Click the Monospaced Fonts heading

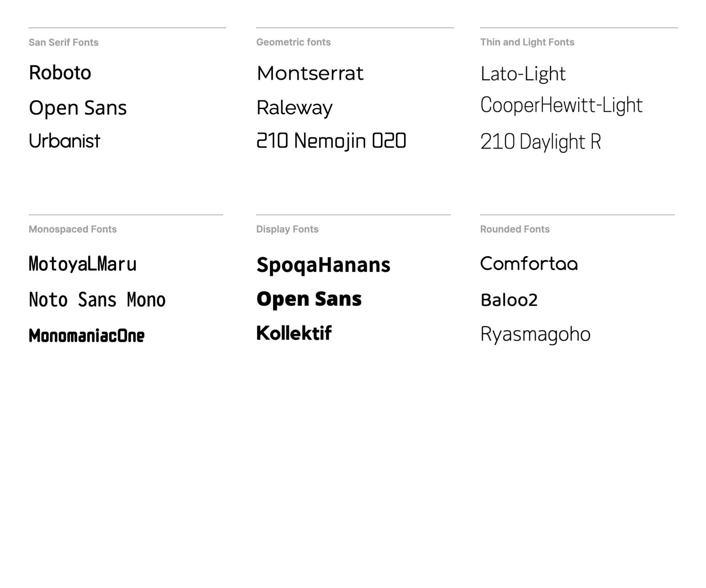pyautogui.click(x=73, y=229)
